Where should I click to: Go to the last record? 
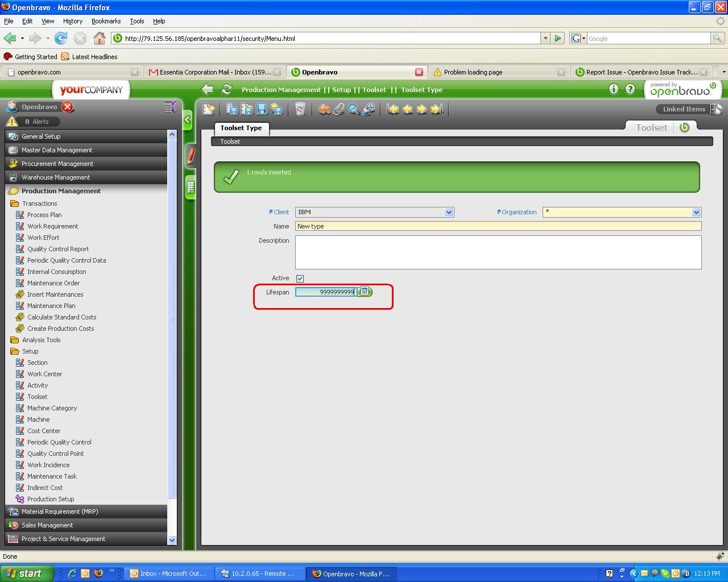pyautogui.click(x=437, y=109)
